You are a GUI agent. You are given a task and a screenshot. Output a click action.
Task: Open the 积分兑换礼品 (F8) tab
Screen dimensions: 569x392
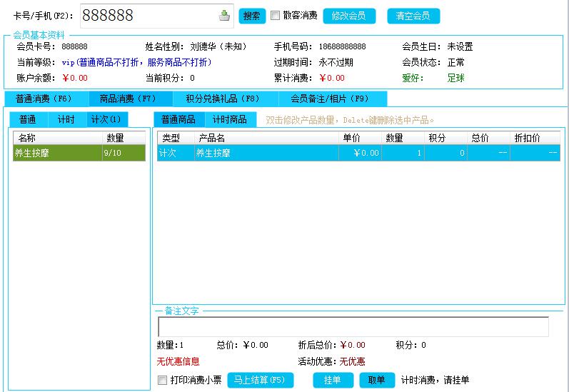click(225, 99)
